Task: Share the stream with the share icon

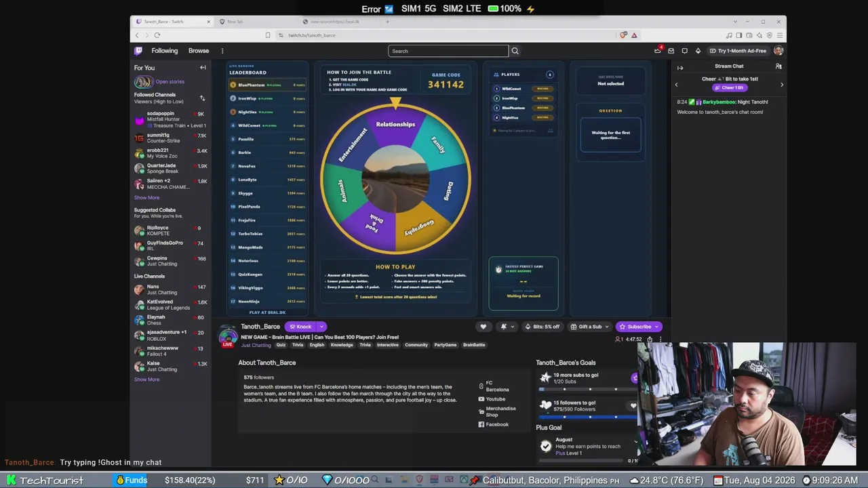Action: click(650, 340)
